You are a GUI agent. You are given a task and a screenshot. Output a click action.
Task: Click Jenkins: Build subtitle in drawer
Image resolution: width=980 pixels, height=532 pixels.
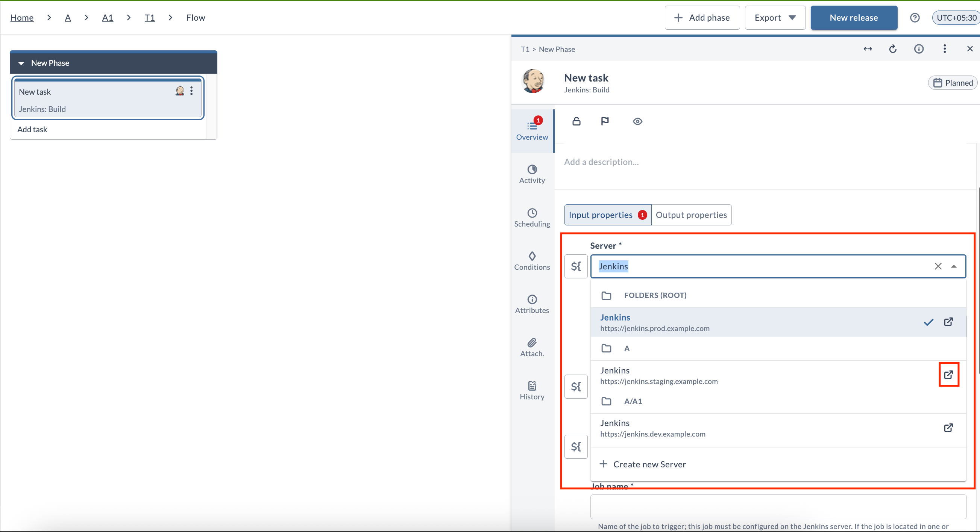[x=586, y=90]
